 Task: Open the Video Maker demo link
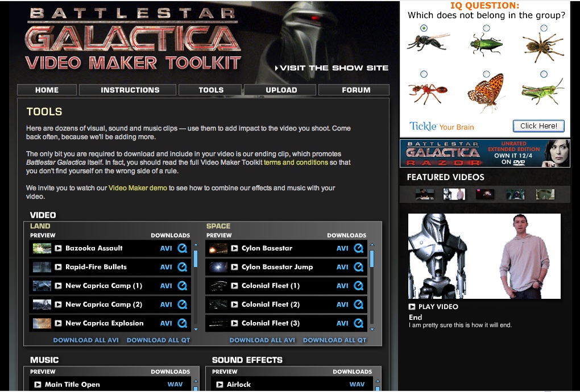point(138,188)
